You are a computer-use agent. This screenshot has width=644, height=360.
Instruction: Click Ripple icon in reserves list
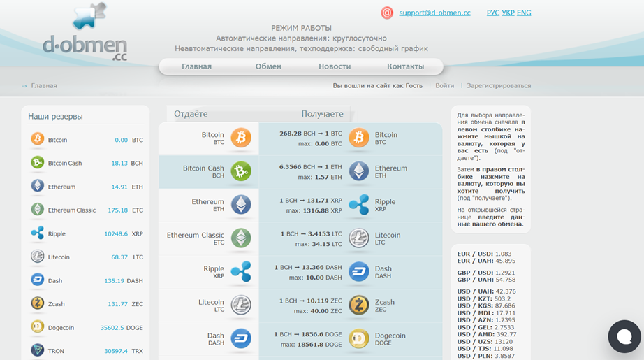tap(38, 233)
